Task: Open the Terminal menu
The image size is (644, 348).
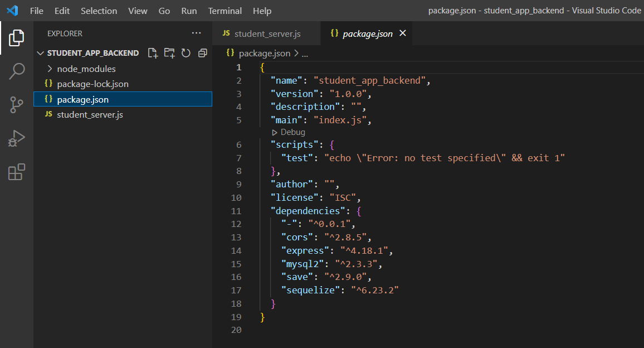Action: point(225,11)
